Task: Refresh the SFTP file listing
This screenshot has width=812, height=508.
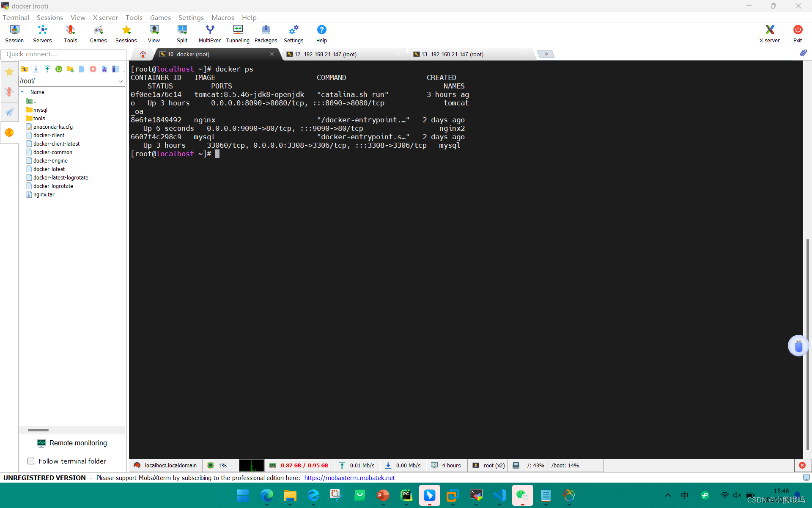Action: coord(59,69)
